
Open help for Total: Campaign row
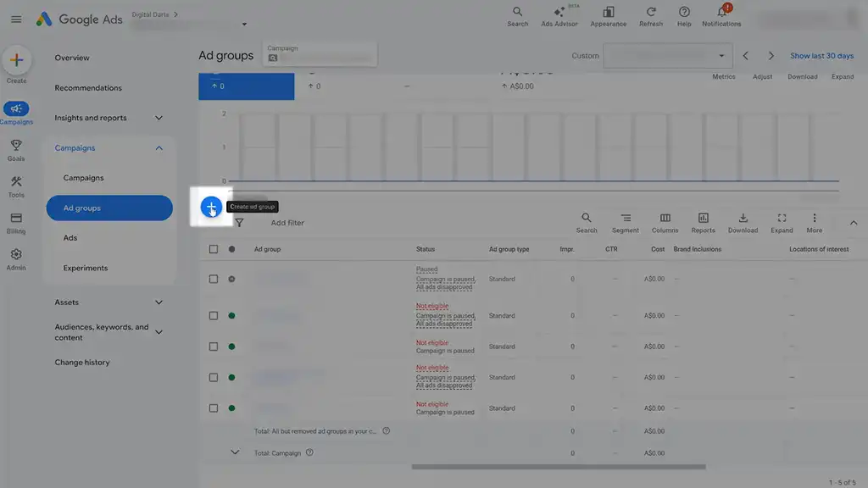point(309,452)
